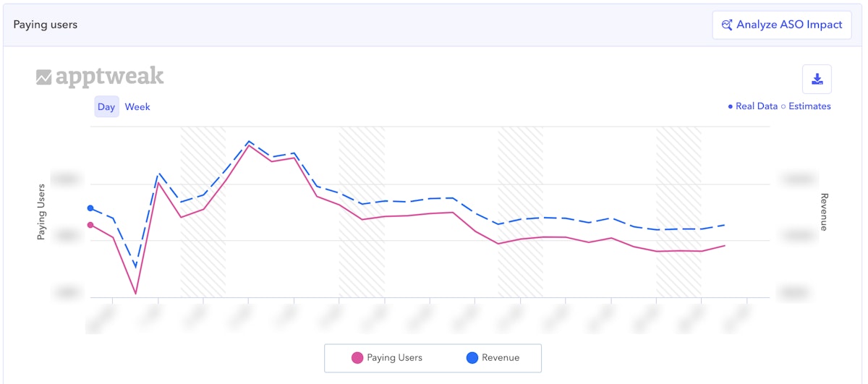Click the magnifier icon in Analyze ASO Impact
Viewport: 868px width, 384px height.
[x=727, y=25]
